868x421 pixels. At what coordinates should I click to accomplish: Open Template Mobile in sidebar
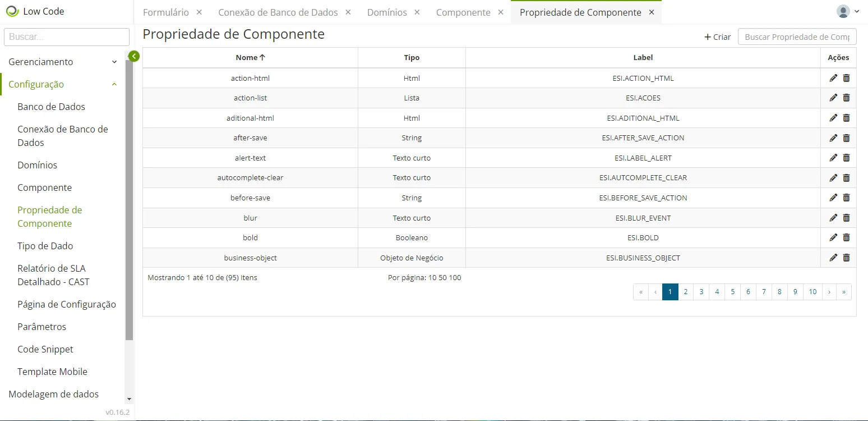[52, 372]
